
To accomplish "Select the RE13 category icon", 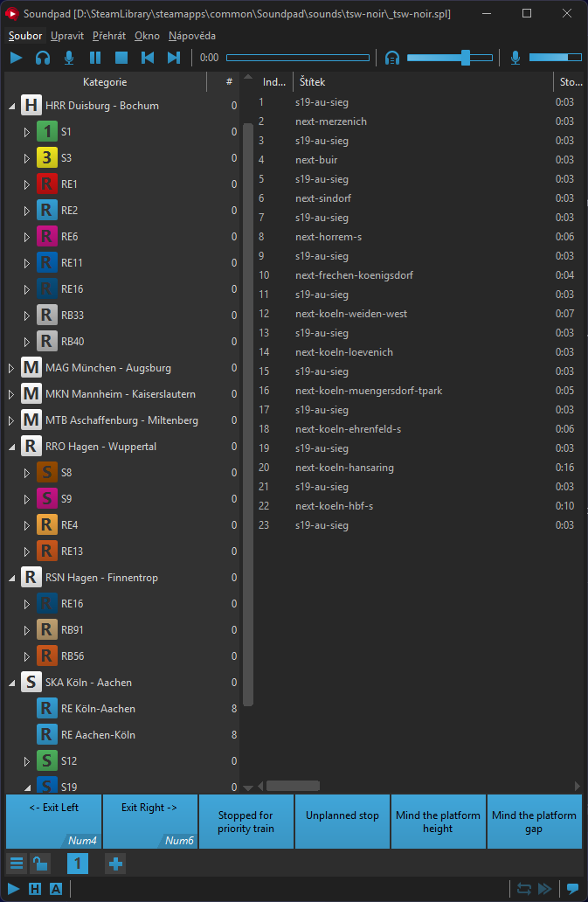I will [47, 552].
